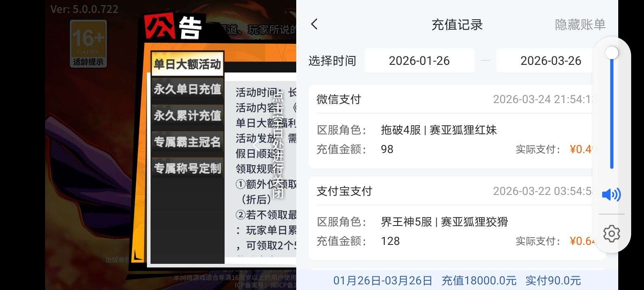This screenshot has height=290, width=644.
Task: Open volume settings gear icon
Action: click(x=611, y=234)
